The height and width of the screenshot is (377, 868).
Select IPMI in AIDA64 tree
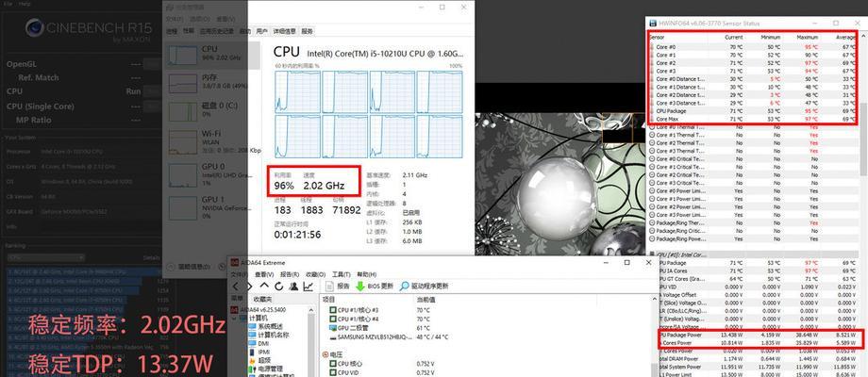point(259,352)
